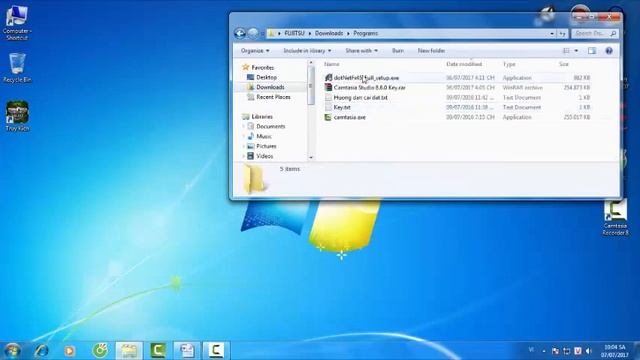Navigate to FUJITSU in the breadcrumb
This screenshot has height=360, width=640.
294,33
